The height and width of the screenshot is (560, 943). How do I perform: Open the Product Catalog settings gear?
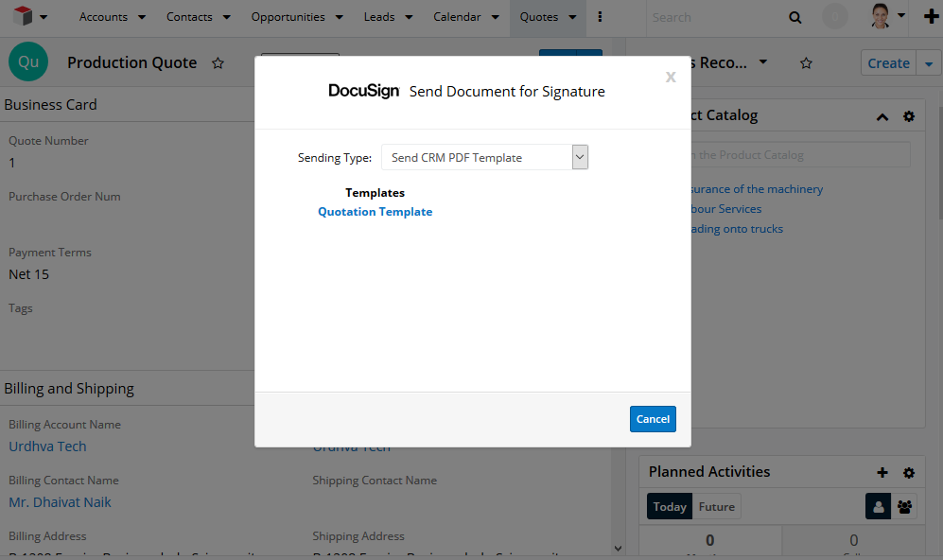[x=909, y=116]
